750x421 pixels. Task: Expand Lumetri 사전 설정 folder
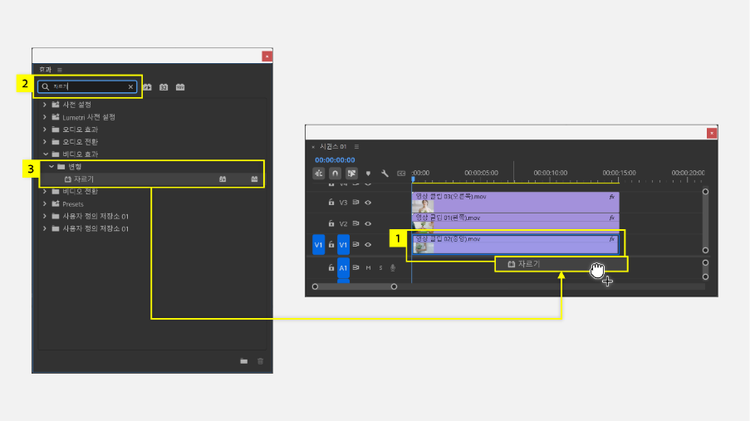pyautogui.click(x=45, y=117)
